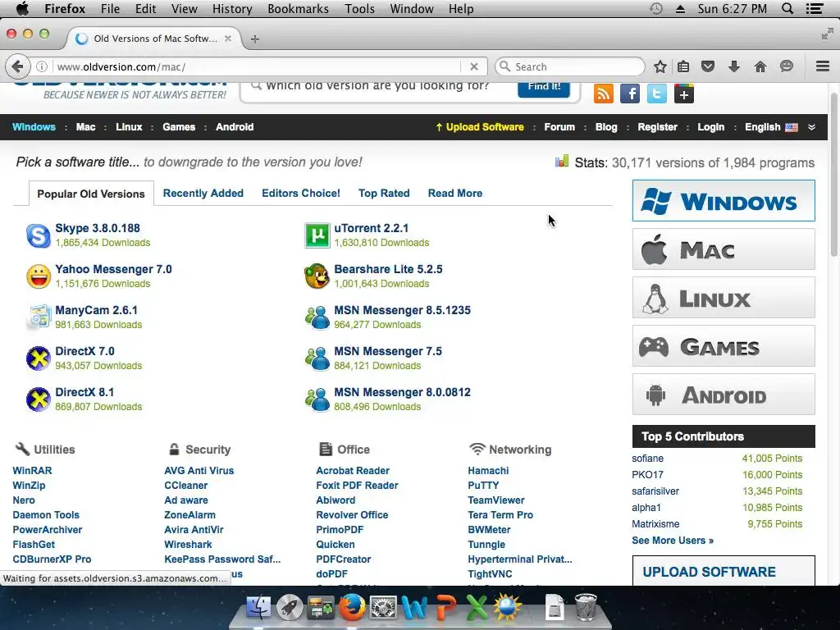Image resolution: width=840 pixels, height=630 pixels.
Task: Click the site search input box
Action: click(379, 89)
